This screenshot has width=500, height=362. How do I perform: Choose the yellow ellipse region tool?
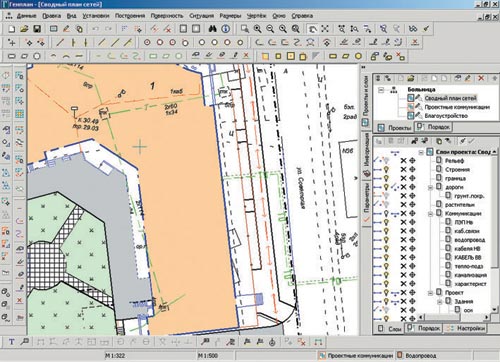(358, 56)
